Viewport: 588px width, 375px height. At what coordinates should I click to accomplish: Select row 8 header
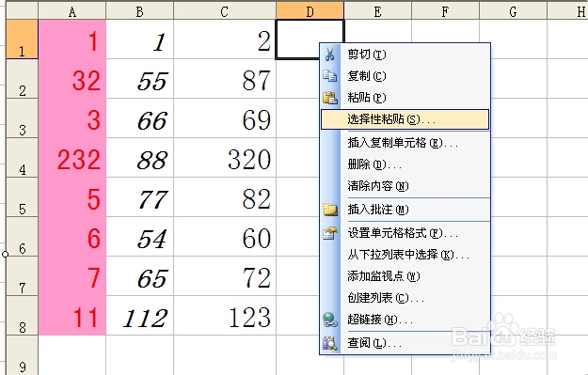click(x=23, y=316)
